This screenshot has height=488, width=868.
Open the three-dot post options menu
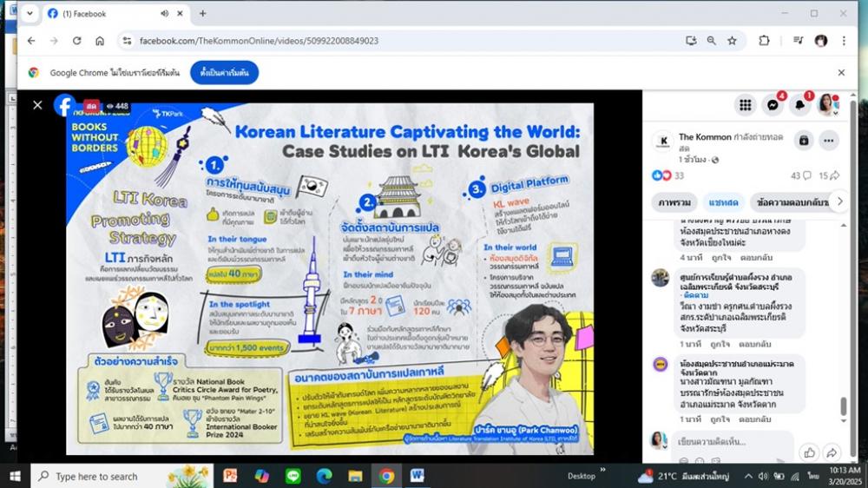click(x=829, y=141)
